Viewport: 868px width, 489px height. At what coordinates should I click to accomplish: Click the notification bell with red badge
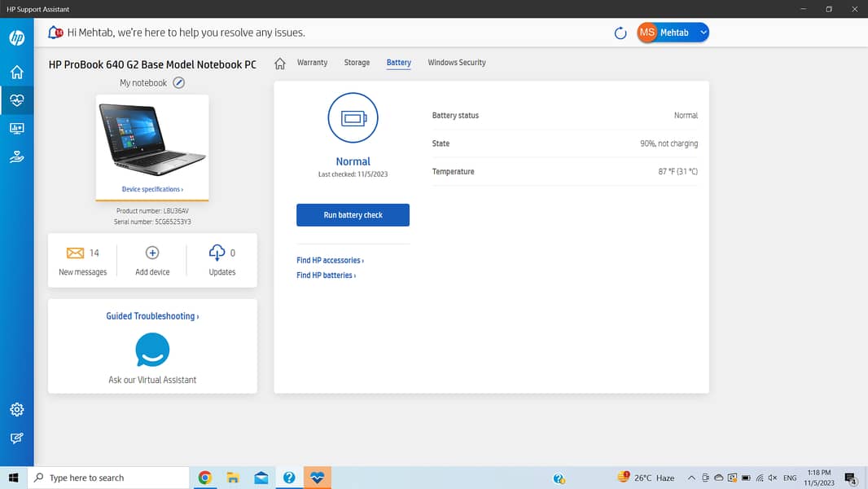[x=55, y=33]
